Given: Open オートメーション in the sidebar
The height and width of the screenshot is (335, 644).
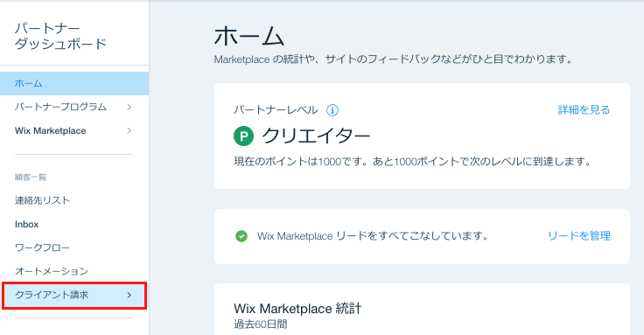Looking at the screenshot, I should coord(52,271).
